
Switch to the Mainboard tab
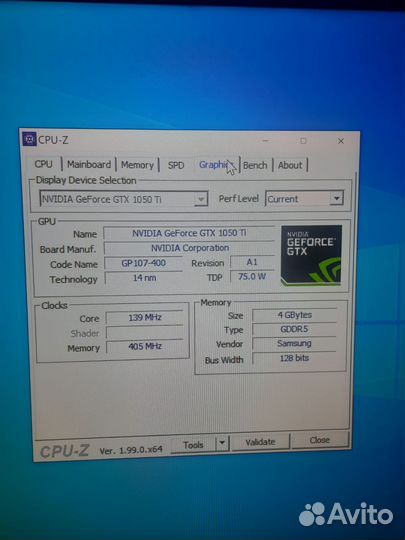click(89, 164)
